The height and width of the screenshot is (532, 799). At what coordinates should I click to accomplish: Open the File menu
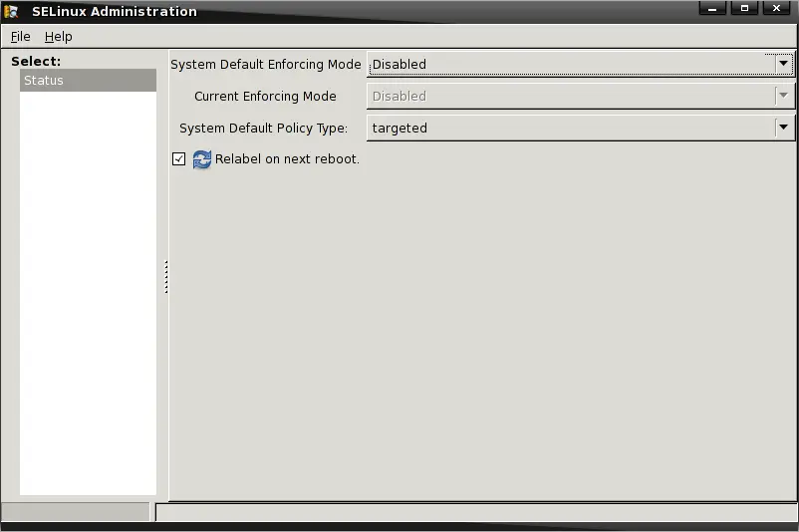point(20,37)
